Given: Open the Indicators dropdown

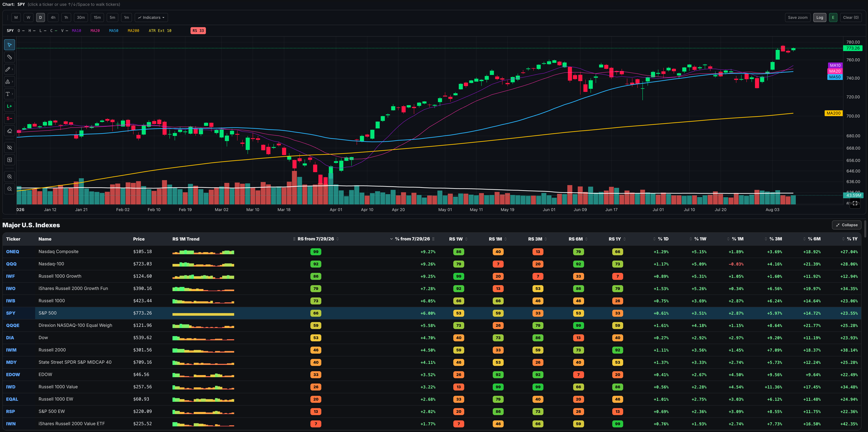Looking at the screenshot, I should [x=151, y=18].
